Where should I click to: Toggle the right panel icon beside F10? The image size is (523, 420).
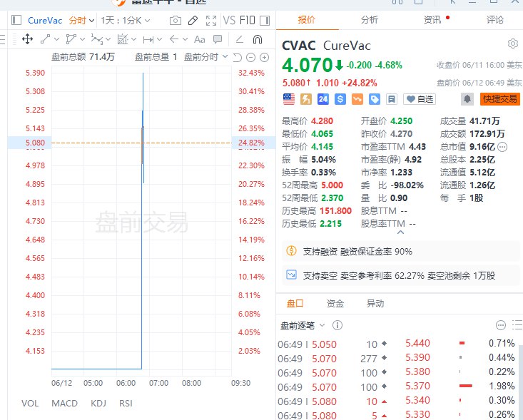pos(265,21)
